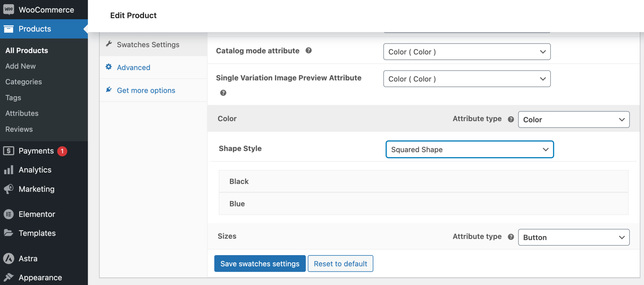Open the Single Variation Image Preview Attribute selector
Image resolution: width=644 pixels, height=285 pixels.
[467, 79]
